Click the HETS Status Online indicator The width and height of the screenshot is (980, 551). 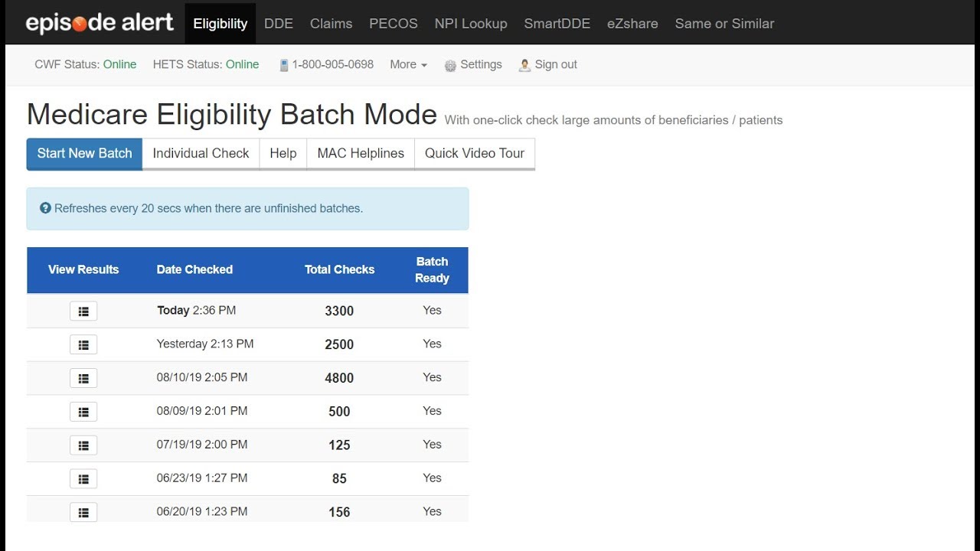[206, 64]
